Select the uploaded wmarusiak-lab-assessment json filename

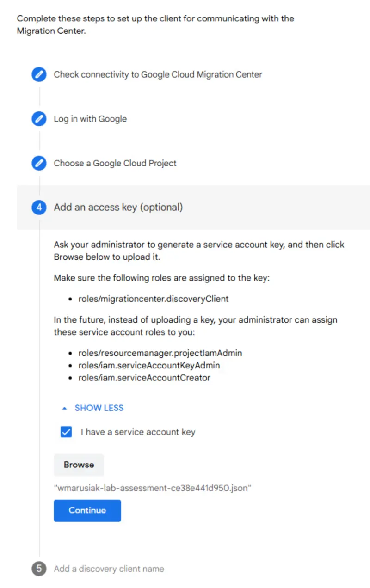(153, 488)
